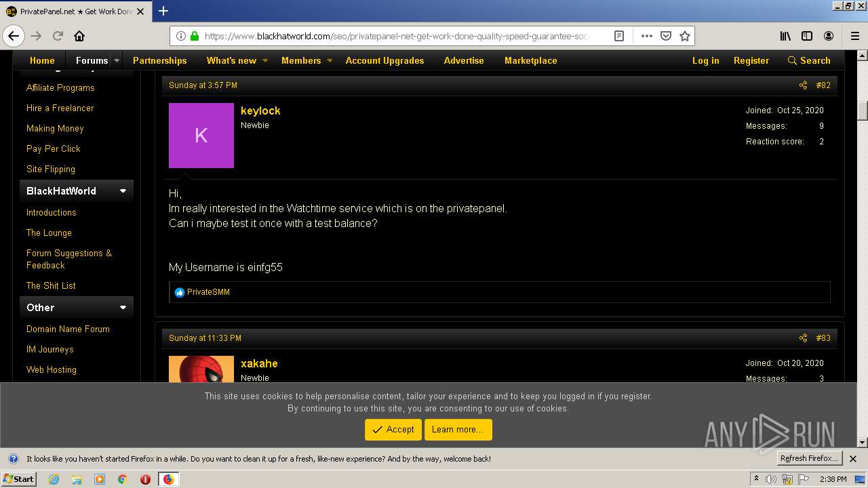This screenshot has width=868, height=488.
Task: Open Forum Suggestions & Feedback link
Action: pos(69,260)
